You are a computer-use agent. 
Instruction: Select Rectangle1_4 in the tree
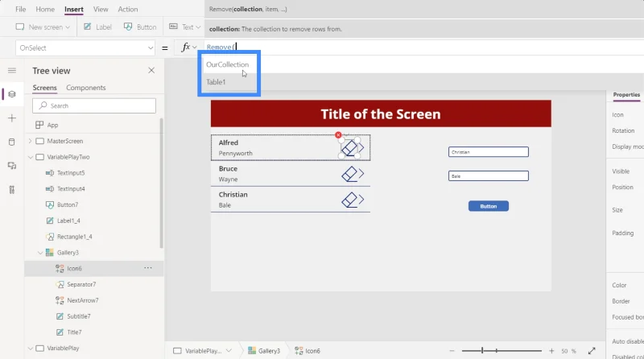point(74,237)
